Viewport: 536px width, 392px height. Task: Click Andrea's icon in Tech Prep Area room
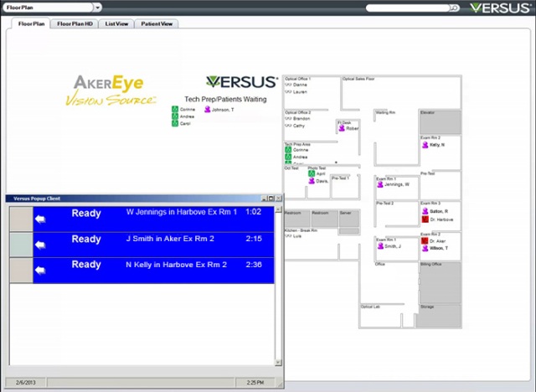click(x=288, y=157)
